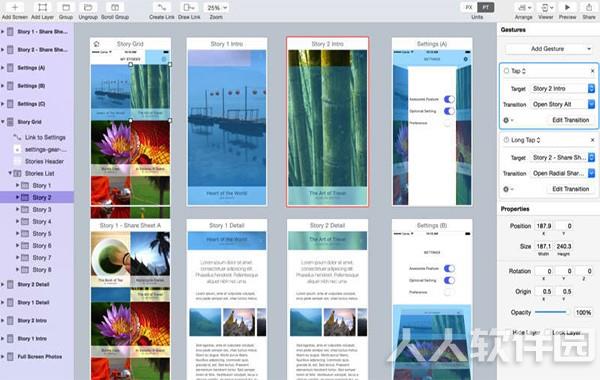Select the Group toolbar icon
The width and height of the screenshot is (600, 380).
[66, 7]
